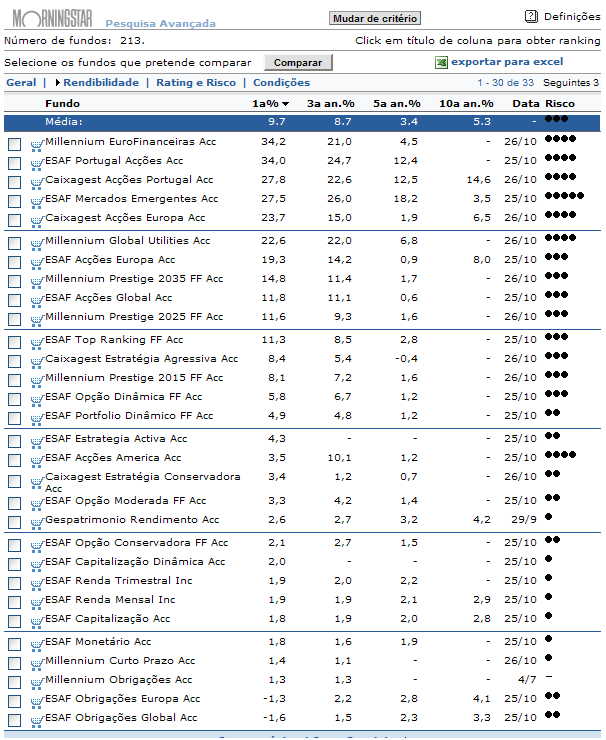Open the Gespatrimonio Rendimento Acc fund link
The height and width of the screenshot is (740, 606).
(x=132, y=520)
